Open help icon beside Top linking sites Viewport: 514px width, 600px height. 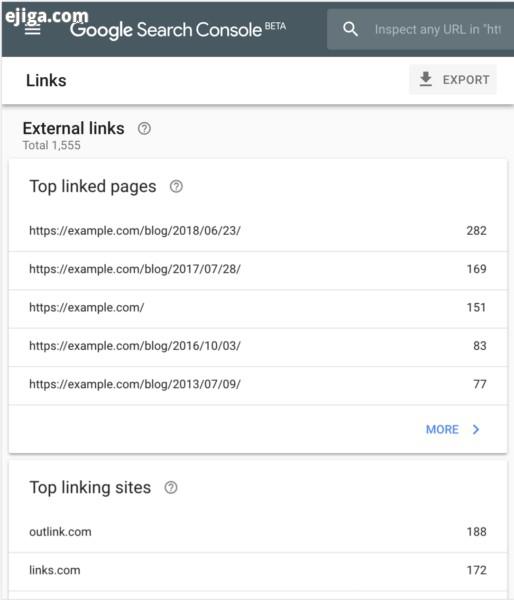coord(171,488)
